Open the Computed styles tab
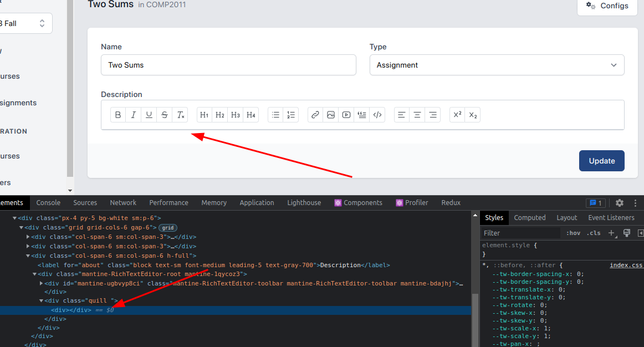The height and width of the screenshot is (347, 644). [530, 217]
